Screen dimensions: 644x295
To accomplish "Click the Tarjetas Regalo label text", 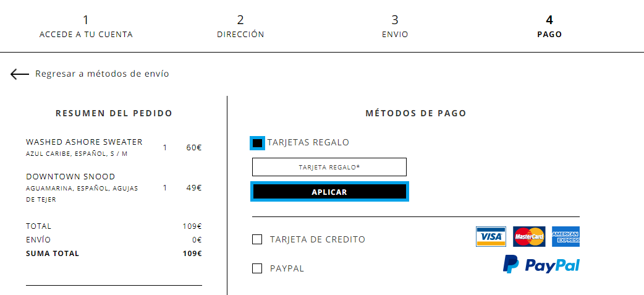I will (308, 143).
